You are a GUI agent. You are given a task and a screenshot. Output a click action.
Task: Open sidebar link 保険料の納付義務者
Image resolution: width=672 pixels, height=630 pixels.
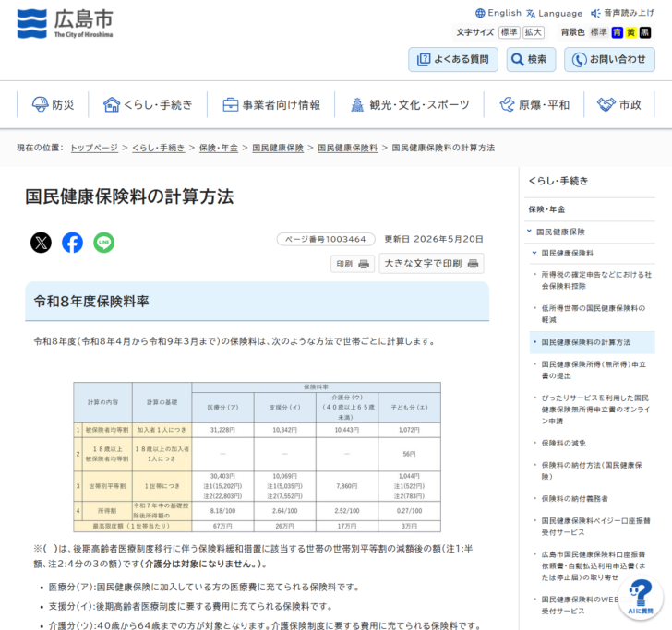pos(574,498)
